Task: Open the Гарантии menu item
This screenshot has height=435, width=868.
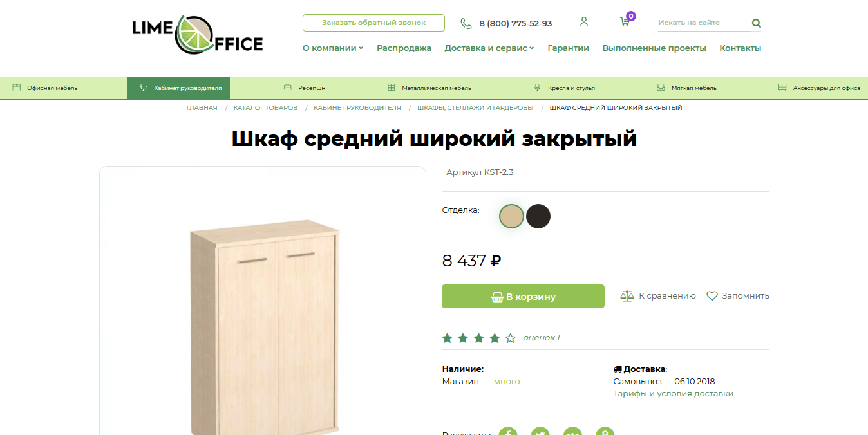Action: point(569,48)
